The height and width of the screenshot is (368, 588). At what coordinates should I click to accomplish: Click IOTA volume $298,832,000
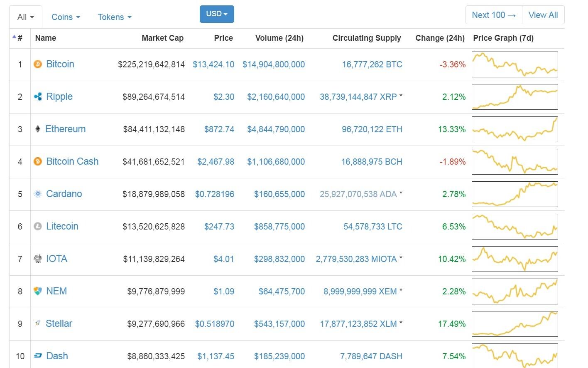pyautogui.click(x=279, y=259)
